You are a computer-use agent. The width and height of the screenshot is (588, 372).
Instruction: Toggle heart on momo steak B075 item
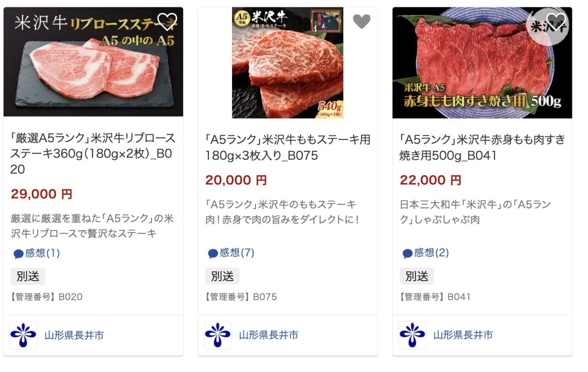pyautogui.click(x=362, y=21)
